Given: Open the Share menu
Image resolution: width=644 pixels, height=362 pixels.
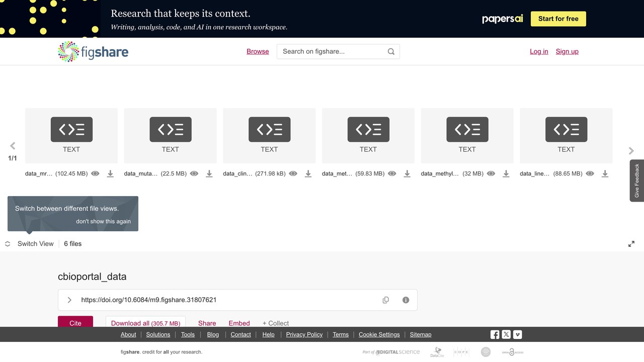Looking at the screenshot, I should click(x=207, y=323).
